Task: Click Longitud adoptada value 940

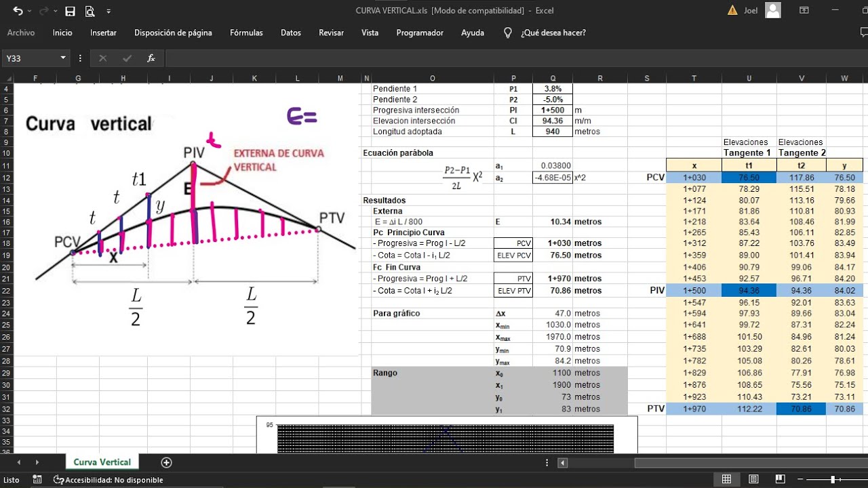Action: (x=553, y=131)
